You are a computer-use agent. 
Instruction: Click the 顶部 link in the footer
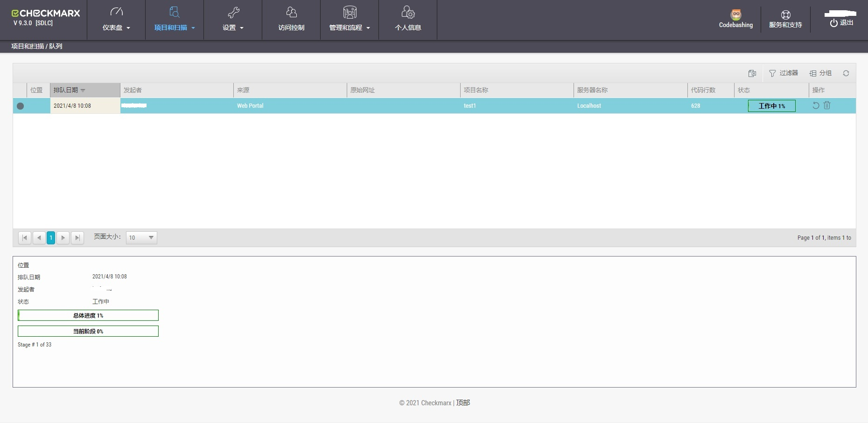[462, 402]
